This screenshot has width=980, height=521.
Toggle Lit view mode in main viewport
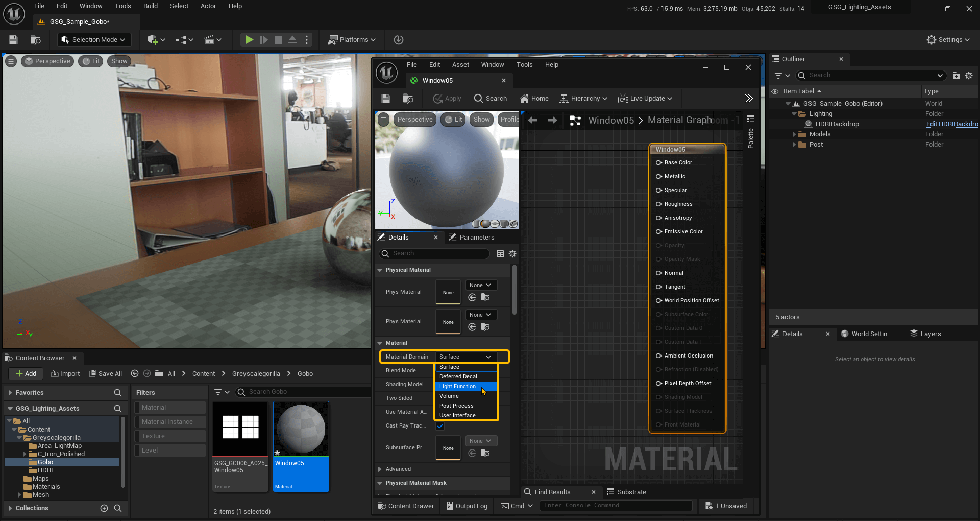pos(91,61)
